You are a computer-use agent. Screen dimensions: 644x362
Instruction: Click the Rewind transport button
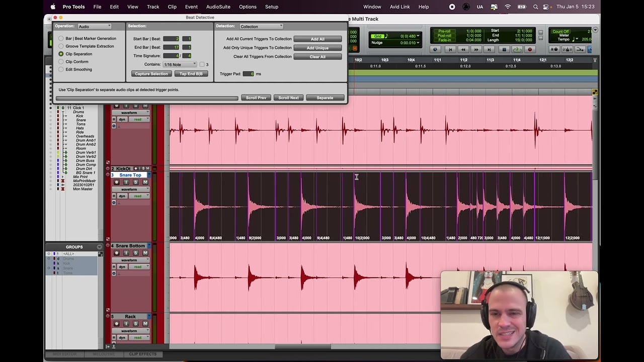click(463, 49)
